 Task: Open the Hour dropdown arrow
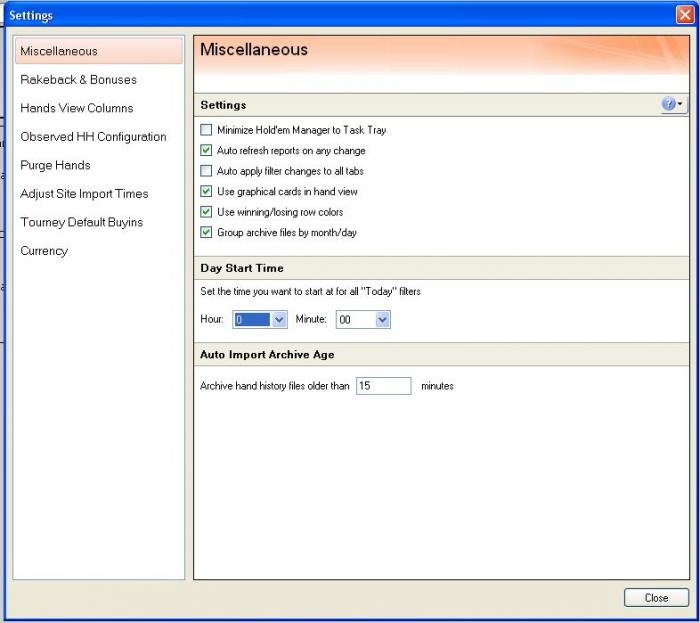tap(279, 320)
